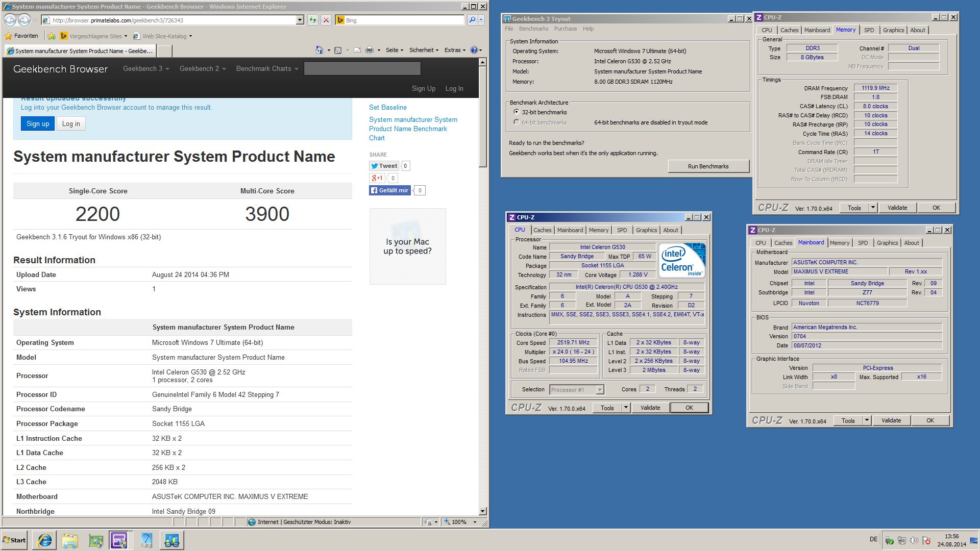Click the CPU-Z taskbar icon
Screen dimensions: 980x551
tap(119, 540)
